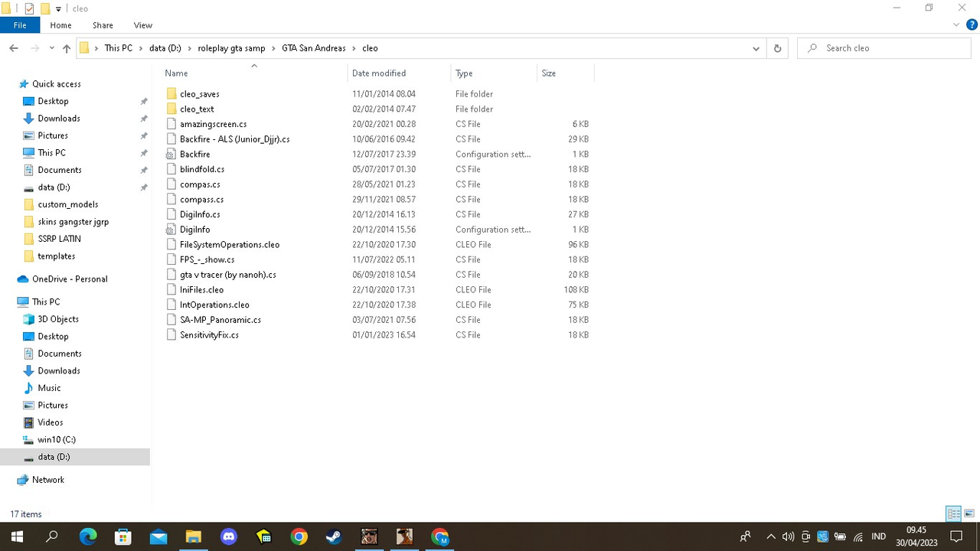This screenshot has width=980, height=551.
Task: Go up one folder level
Action: (67, 48)
